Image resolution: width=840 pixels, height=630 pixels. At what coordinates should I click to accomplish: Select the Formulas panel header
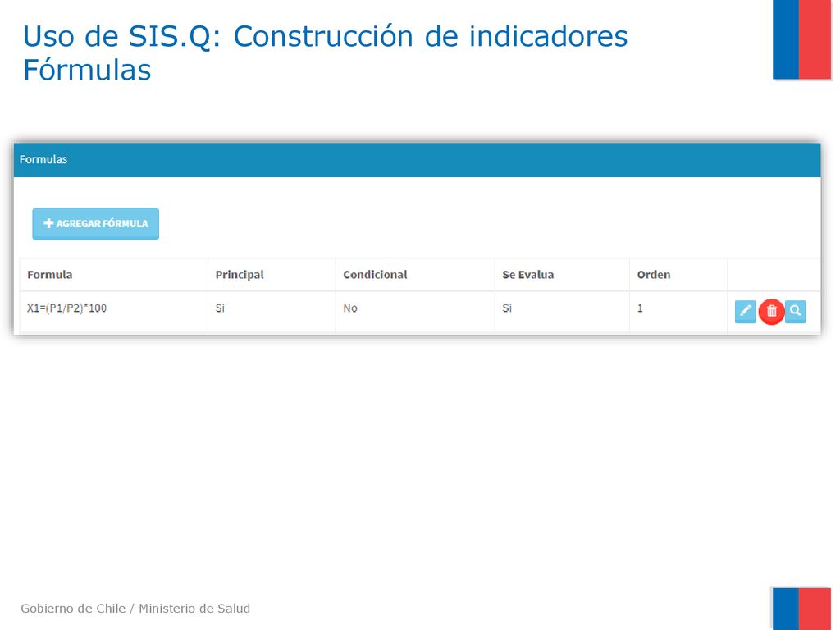point(418,160)
